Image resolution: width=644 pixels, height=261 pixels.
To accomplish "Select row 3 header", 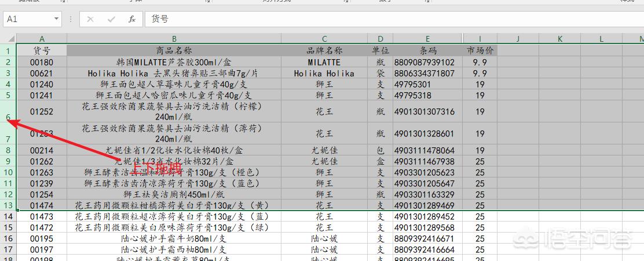I will (8, 73).
